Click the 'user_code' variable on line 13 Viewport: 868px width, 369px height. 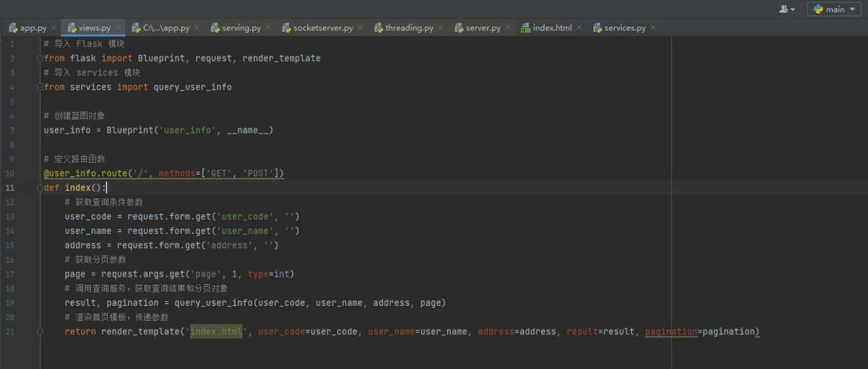(x=88, y=216)
